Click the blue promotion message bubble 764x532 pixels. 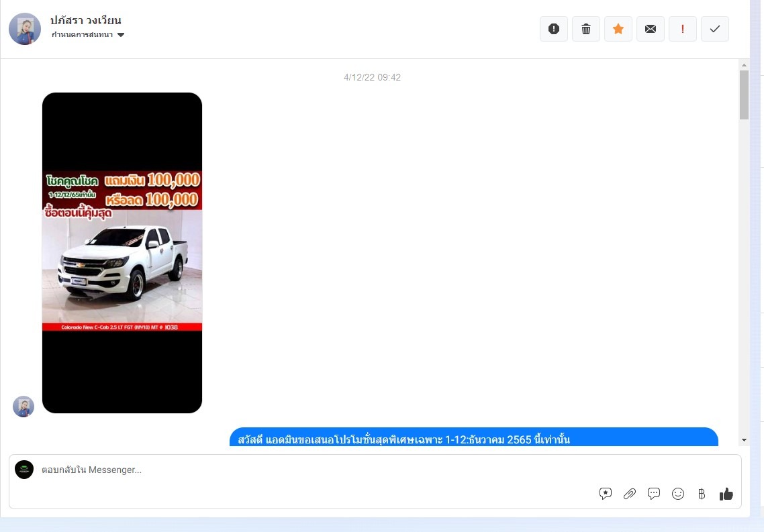(x=473, y=438)
